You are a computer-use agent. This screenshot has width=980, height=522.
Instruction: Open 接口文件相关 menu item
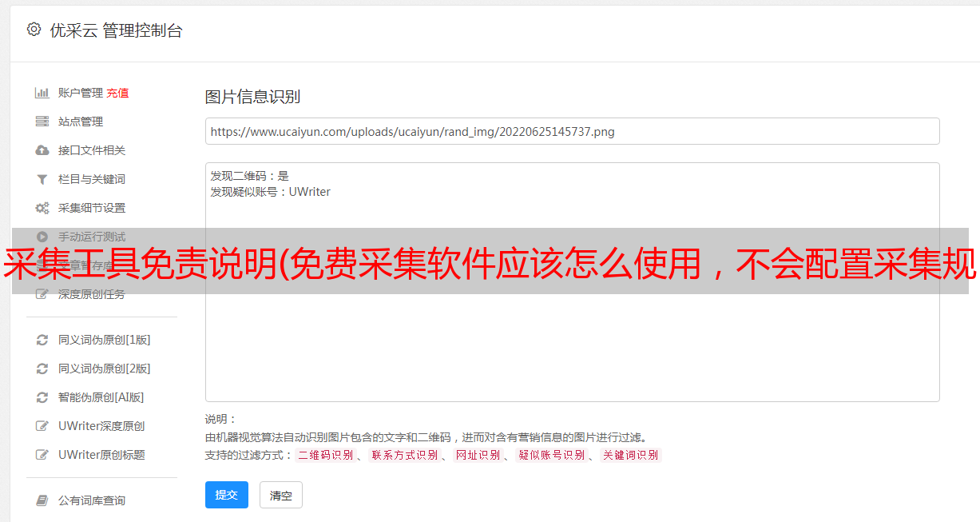coord(92,150)
